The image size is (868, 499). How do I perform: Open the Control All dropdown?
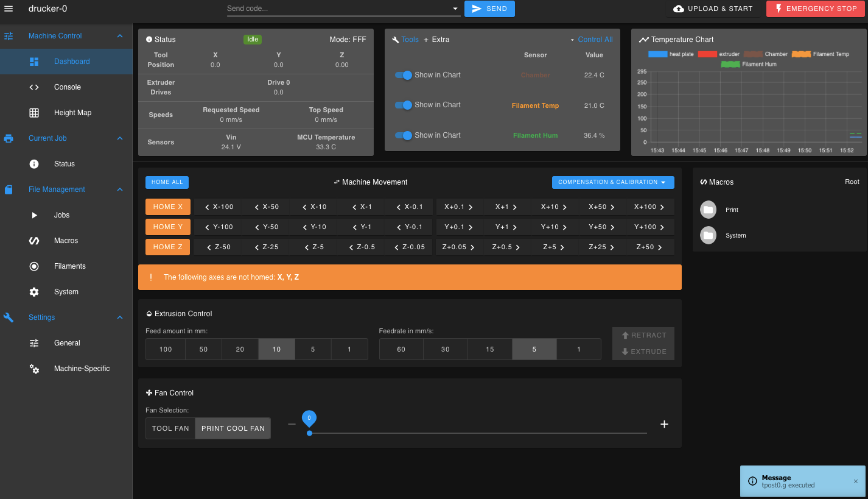point(592,40)
